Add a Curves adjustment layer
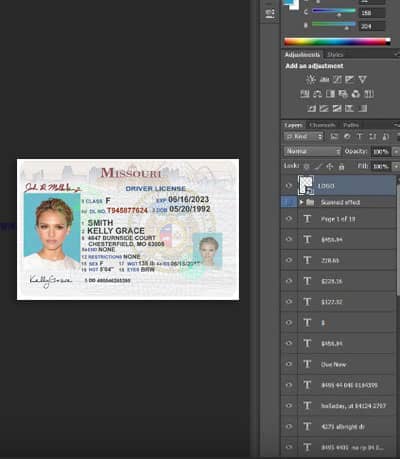 pos(337,79)
